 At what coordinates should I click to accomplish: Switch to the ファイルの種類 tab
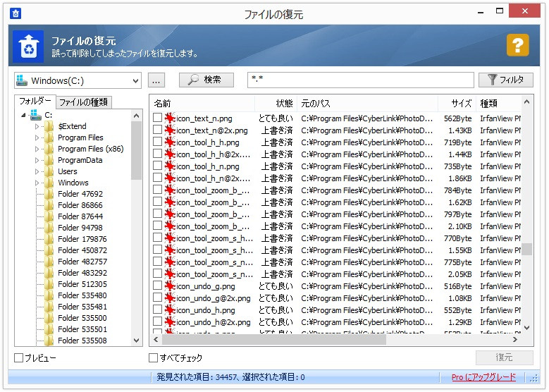point(83,102)
